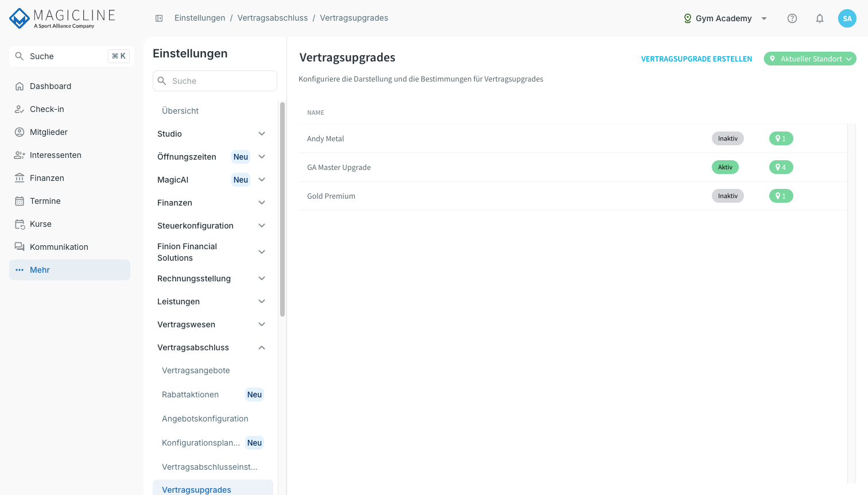Click the Aktiv status badge
Image resolution: width=868 pixels, height=495 pixels.
[x=725, y=167]
